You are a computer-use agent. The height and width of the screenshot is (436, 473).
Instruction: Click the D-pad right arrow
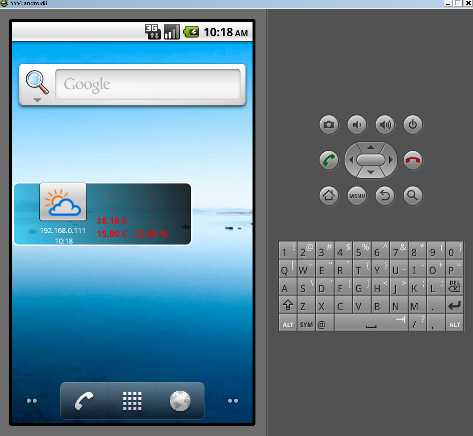point(391,160)
